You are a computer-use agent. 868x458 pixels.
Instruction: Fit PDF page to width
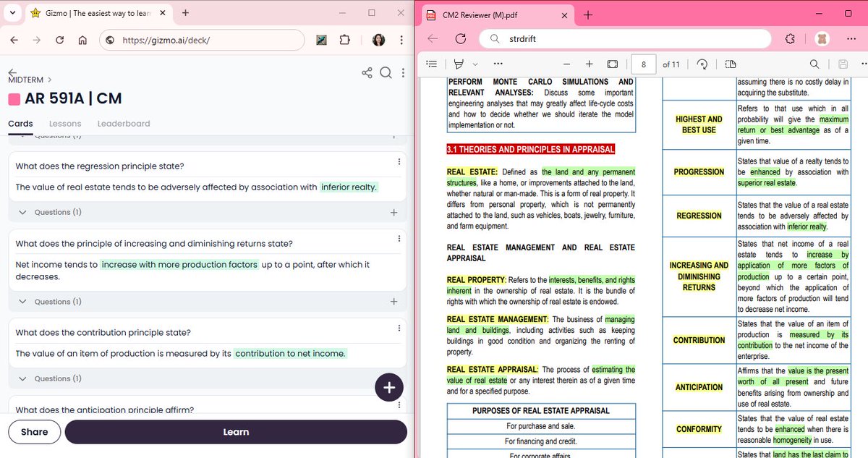613,64
